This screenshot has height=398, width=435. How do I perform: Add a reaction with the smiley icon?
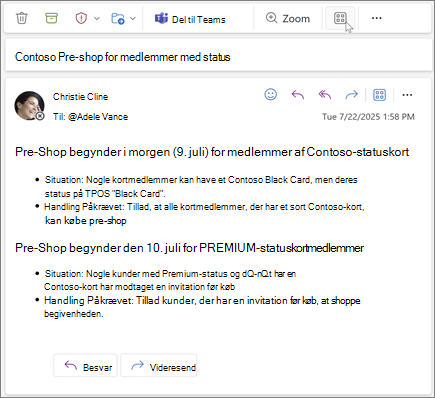click(271, 94)
